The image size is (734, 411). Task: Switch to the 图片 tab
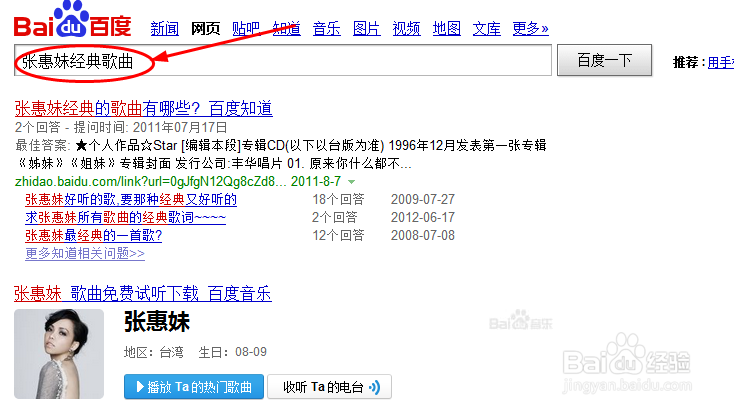367,29
